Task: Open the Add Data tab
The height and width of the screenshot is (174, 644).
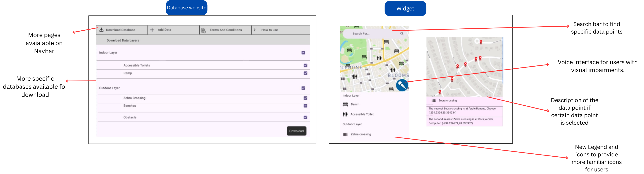Action: pyautogui.click(x=164, y=30)
